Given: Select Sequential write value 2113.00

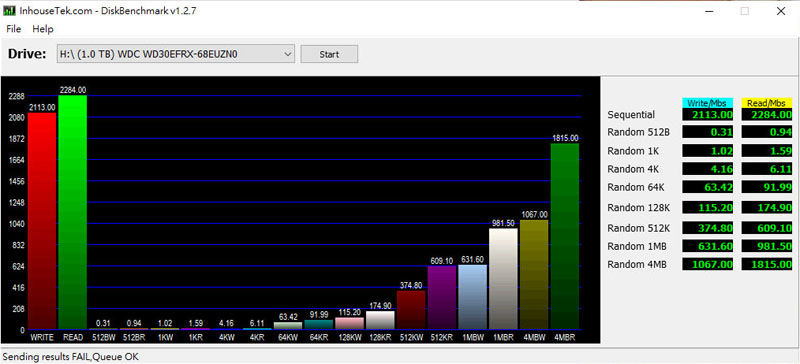Looking at the screenshot, I should (707, 114).
